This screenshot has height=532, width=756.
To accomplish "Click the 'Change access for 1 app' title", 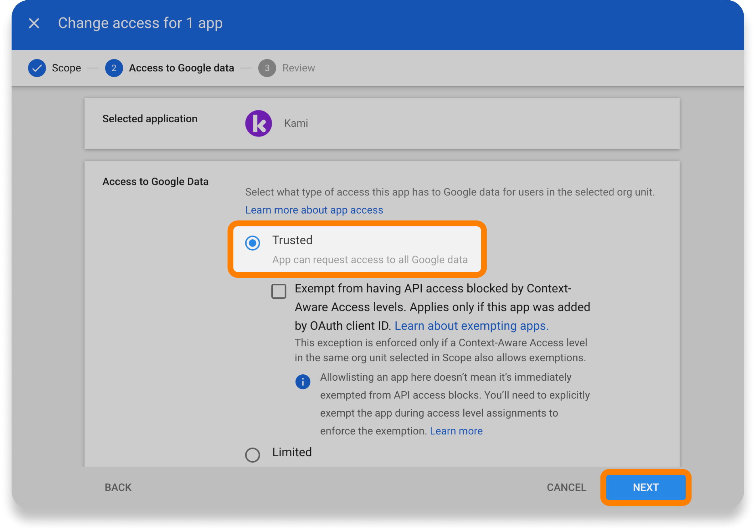I will (141, 23).
